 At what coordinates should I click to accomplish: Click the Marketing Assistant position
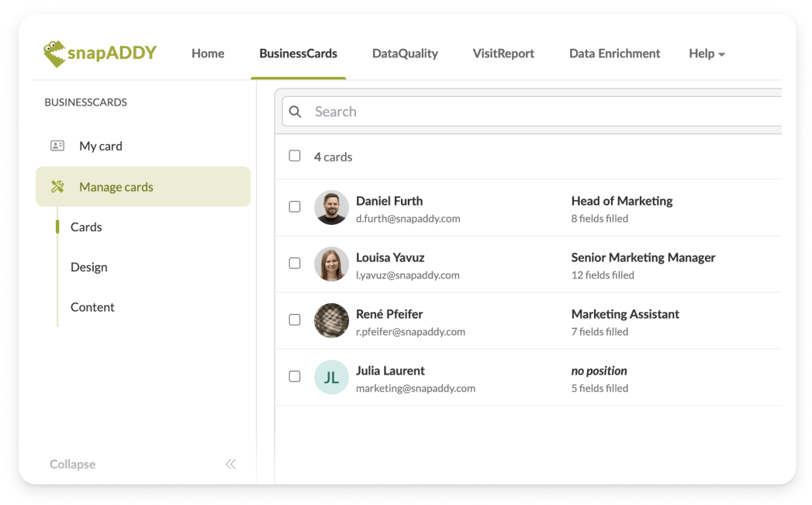(625, 314)
